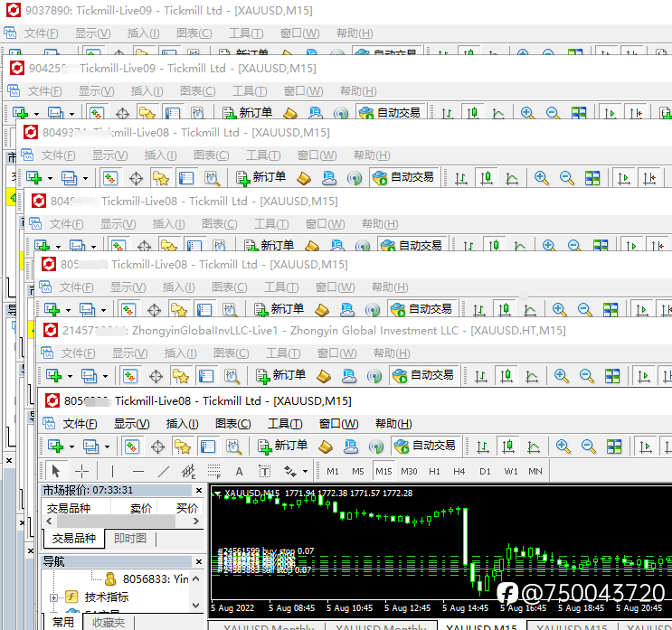Viewport: 672px width, 630px height.
Task: Select Fibonacci retracement tool
Action: click(213, 471)
